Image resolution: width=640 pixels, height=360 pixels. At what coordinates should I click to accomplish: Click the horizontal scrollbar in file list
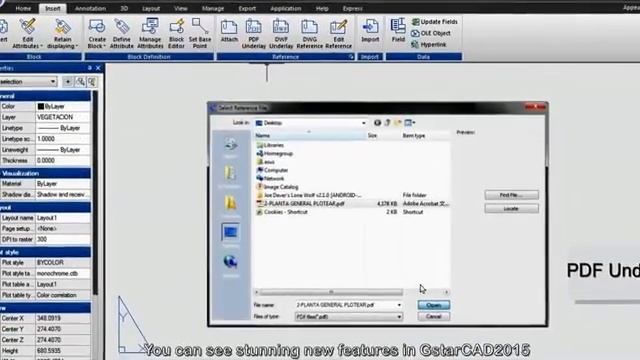pyautogui.click(x=331, y=292)
